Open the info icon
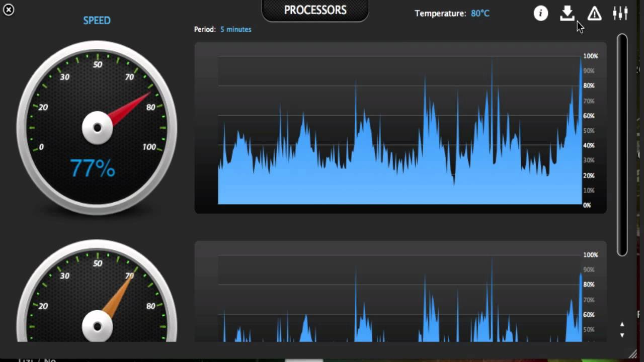This screenshot has width=644, height=362. point(541,14)
